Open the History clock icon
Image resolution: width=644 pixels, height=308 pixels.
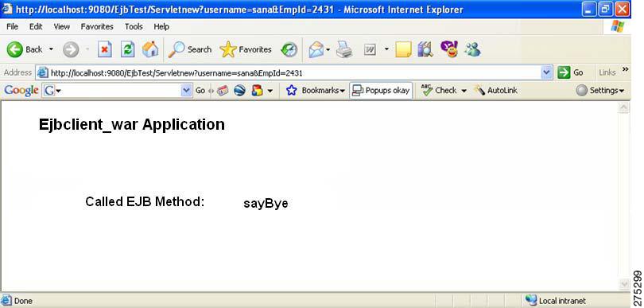(289, 50)
